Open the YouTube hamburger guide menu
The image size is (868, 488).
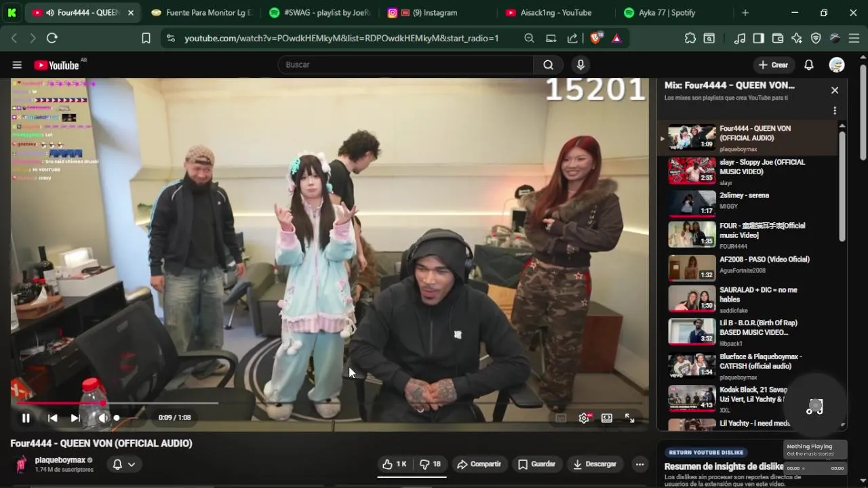click(17, 65)
